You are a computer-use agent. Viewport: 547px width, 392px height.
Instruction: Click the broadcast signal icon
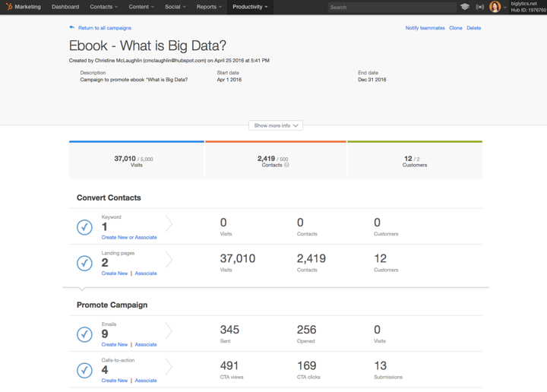pos(479,7)
